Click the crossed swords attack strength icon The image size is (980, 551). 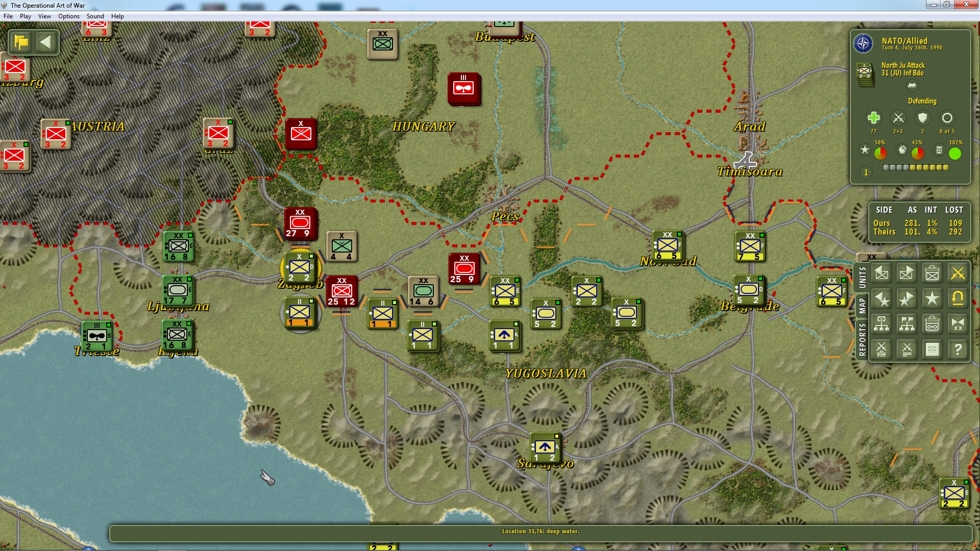(x=898, y=118)
